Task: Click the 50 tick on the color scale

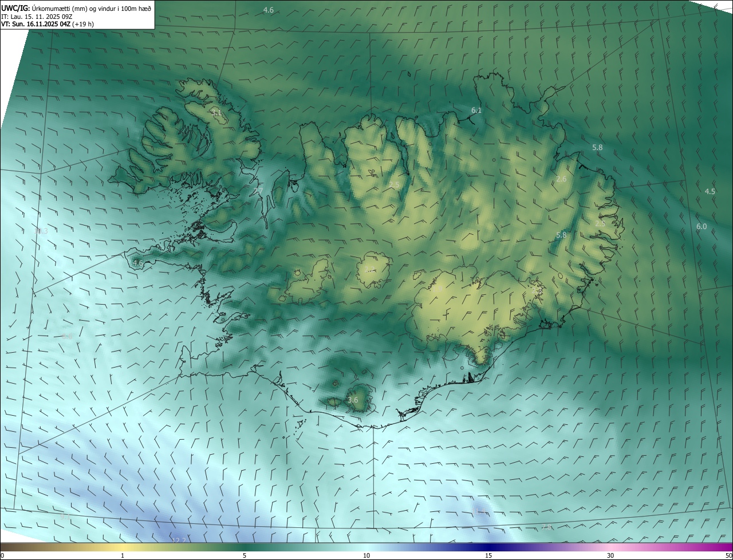Action: 728,556
